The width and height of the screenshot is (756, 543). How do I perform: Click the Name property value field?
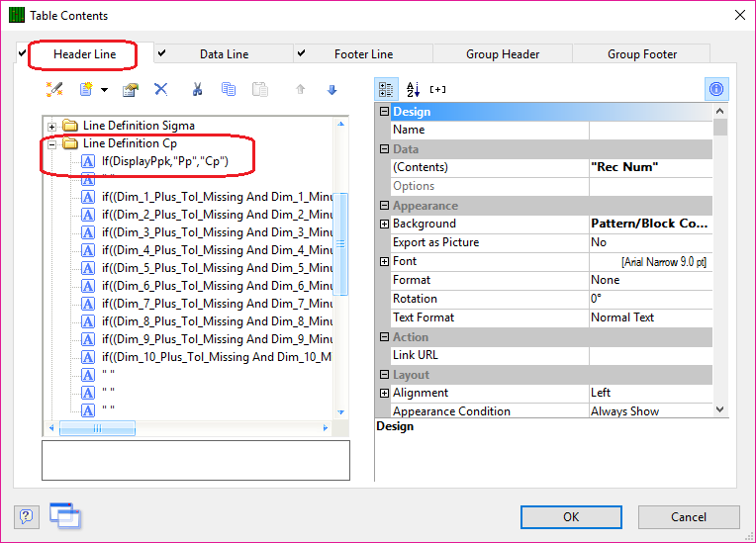[x=650, y=131]
